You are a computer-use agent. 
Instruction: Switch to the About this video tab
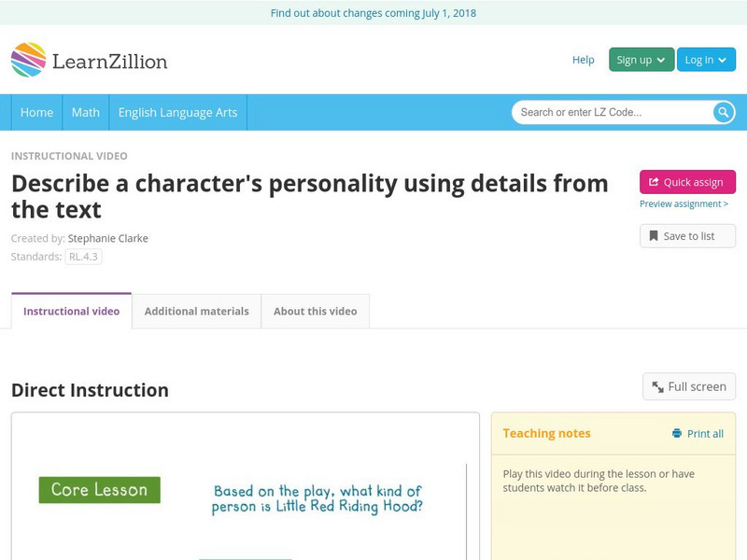(x=316, y=311)
